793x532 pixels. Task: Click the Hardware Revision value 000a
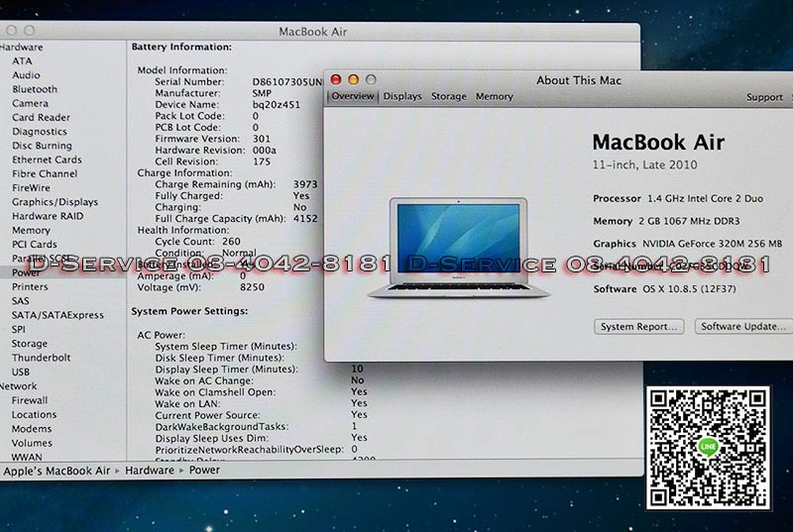pyautogui.click(x=264, y=150)
